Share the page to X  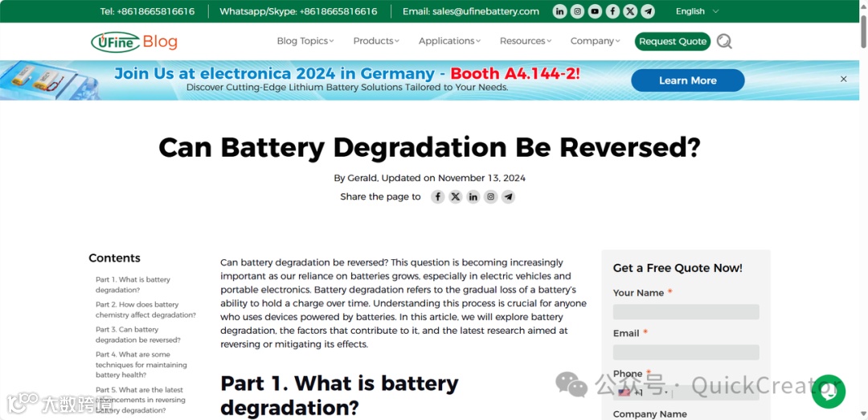(x=456, y=196)
